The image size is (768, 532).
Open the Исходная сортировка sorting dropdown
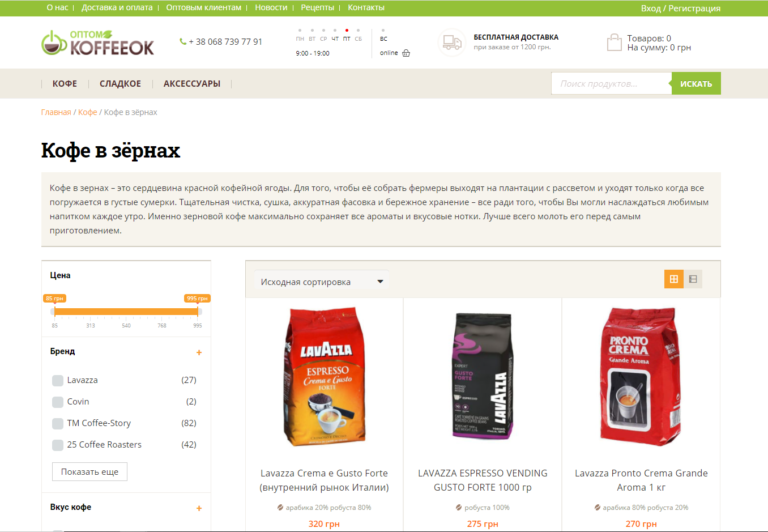(322, 282)
